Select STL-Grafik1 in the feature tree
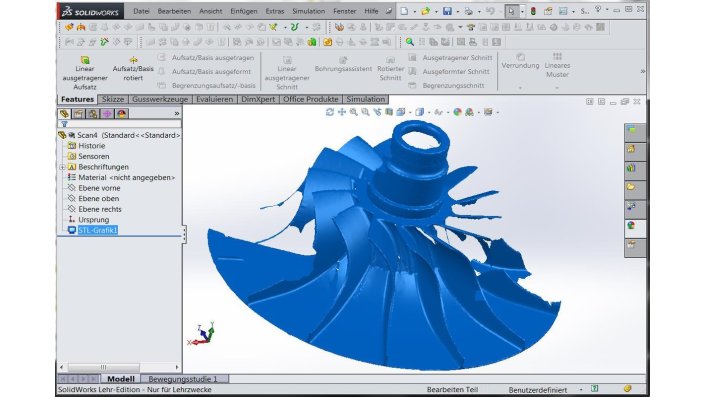Image resolution: width=705 pixels, height=397 pixels. click(x=98, y=230)
